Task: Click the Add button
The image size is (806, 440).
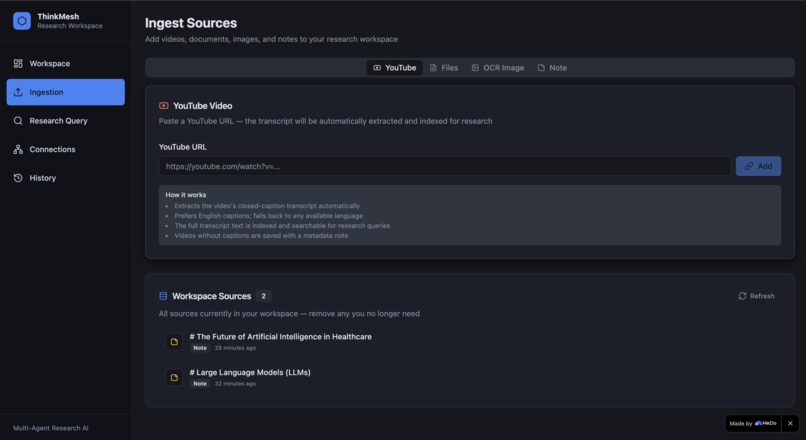Action: pos(758,166)
